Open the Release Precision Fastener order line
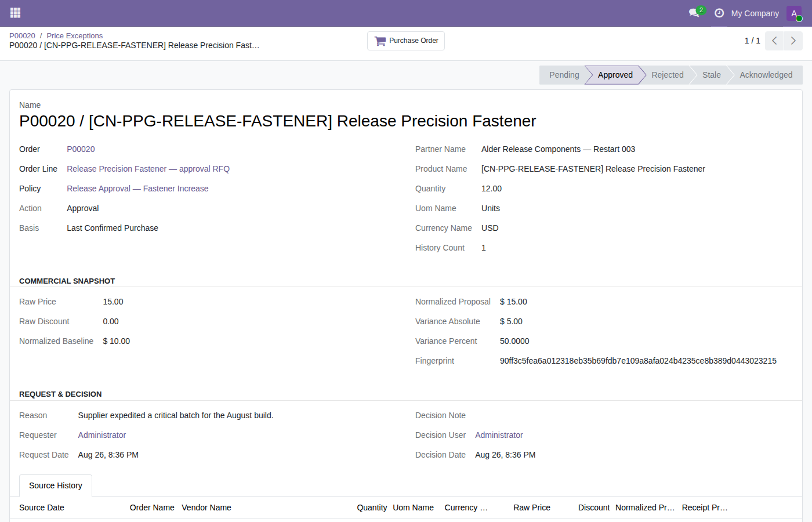This screenshot has width=812, height=522. point(148,169)
